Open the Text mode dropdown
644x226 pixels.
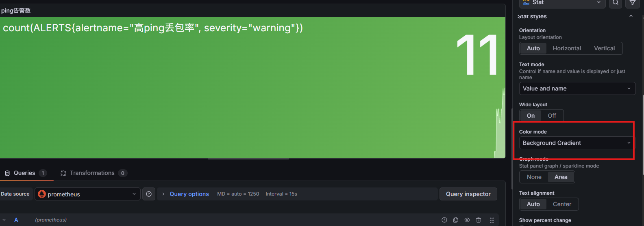(x=577, y=88)
